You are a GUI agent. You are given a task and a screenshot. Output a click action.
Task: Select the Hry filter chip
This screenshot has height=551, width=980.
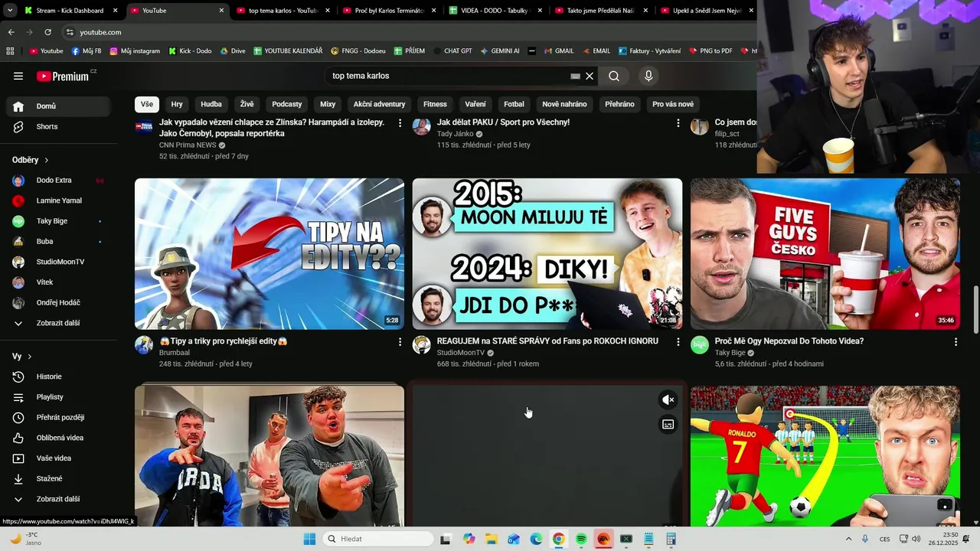coord(177,104)
